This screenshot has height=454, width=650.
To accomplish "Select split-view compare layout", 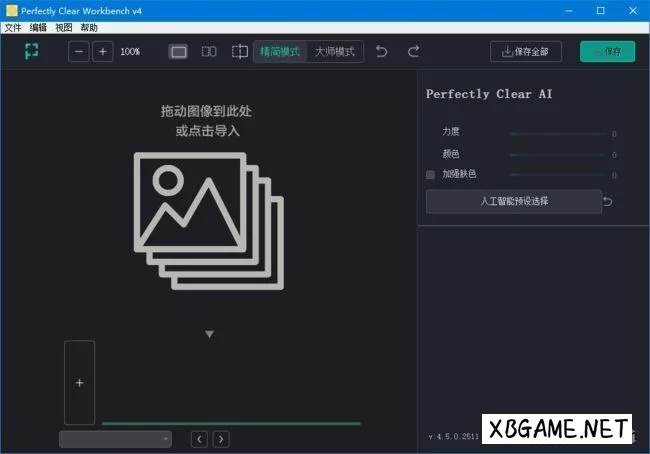I will tap(239, 51).
